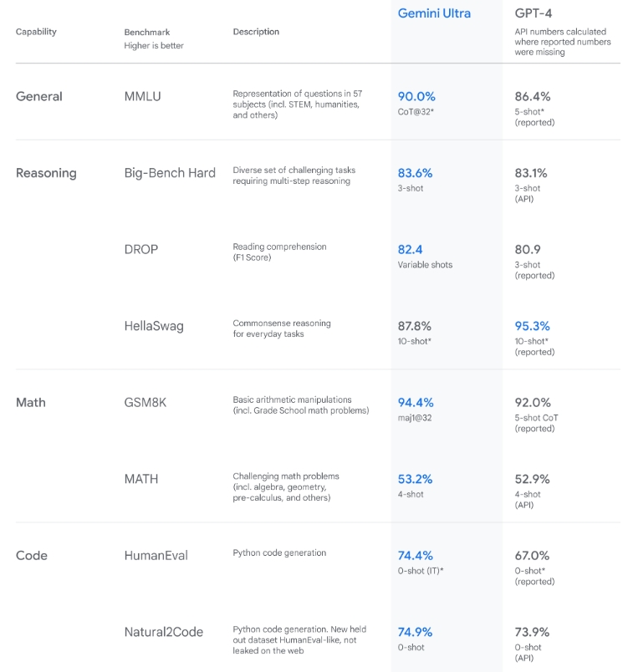This screenshot has height=672, width=628.
Task: Click the Gemini Ultra column header
Action: click(434, 13)
